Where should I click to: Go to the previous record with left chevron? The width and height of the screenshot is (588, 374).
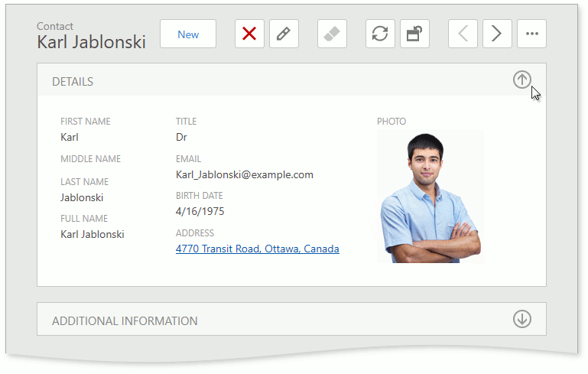463,34
